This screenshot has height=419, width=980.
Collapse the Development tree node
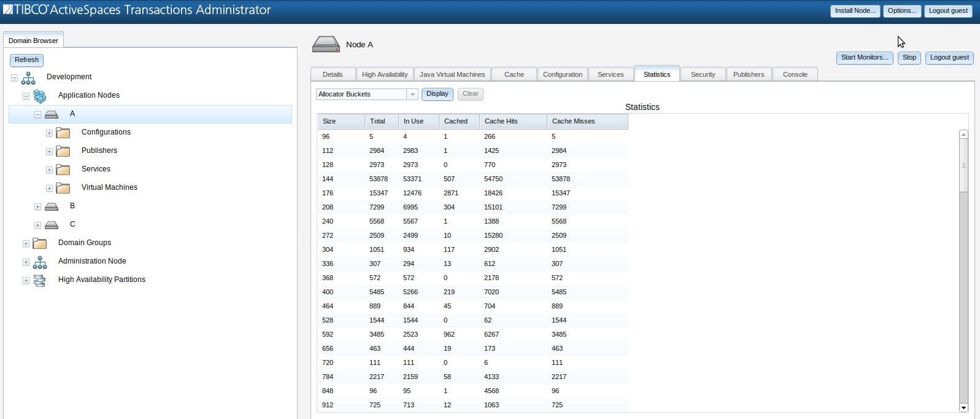[x=14, y=78]
